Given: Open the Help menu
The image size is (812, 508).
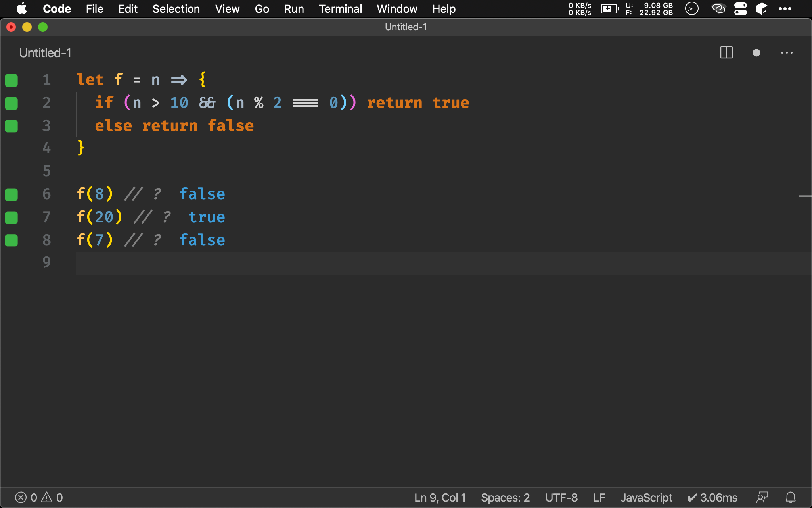Looking at the screenshot, I should coord(444,9).
